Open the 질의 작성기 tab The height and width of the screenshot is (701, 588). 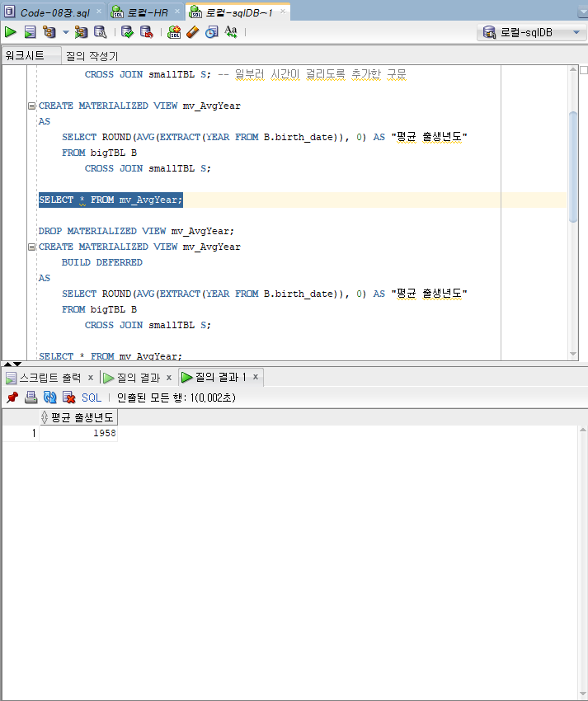[92, 56]
